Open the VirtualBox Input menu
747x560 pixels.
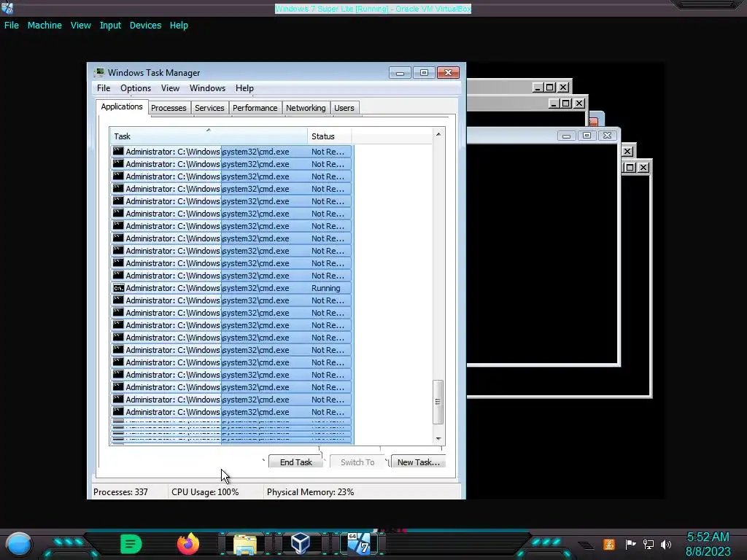pyautogui.click(x=110, y=26)
